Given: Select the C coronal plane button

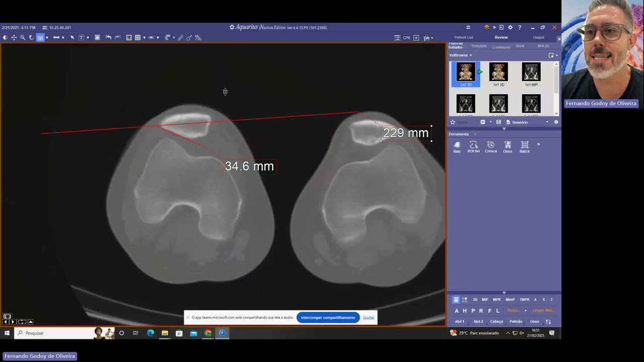Looking at the screenshot, I should pos(551,300).
